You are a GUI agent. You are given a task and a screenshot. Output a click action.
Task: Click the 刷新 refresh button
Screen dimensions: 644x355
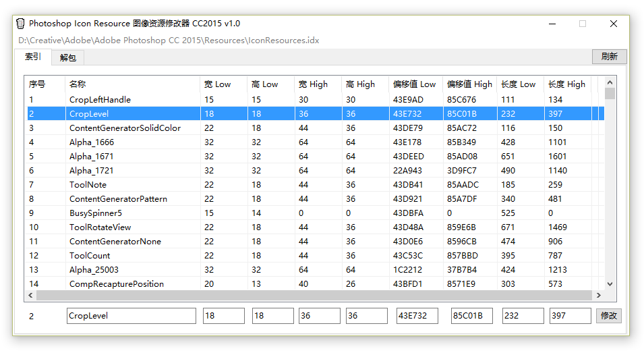pos(609,56)
